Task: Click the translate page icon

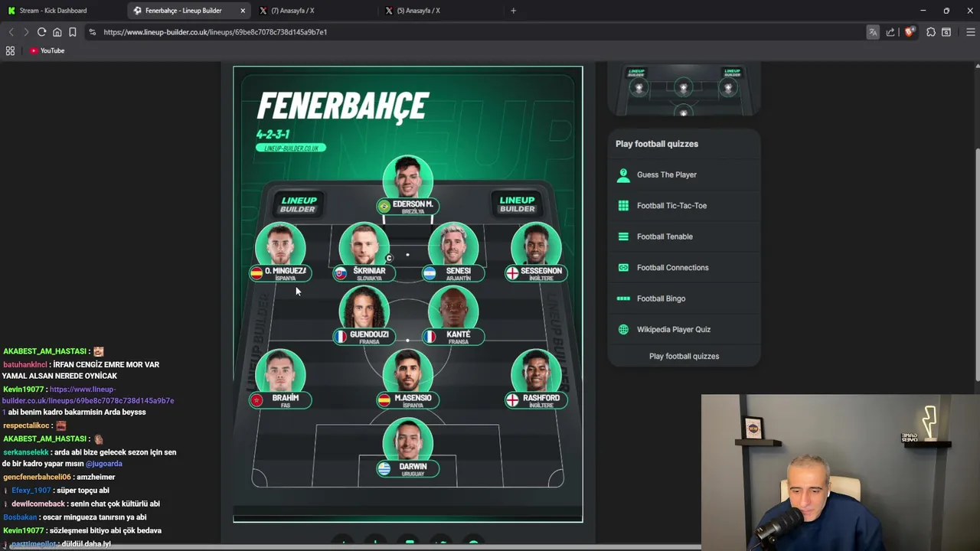Action: pos(873,32)
